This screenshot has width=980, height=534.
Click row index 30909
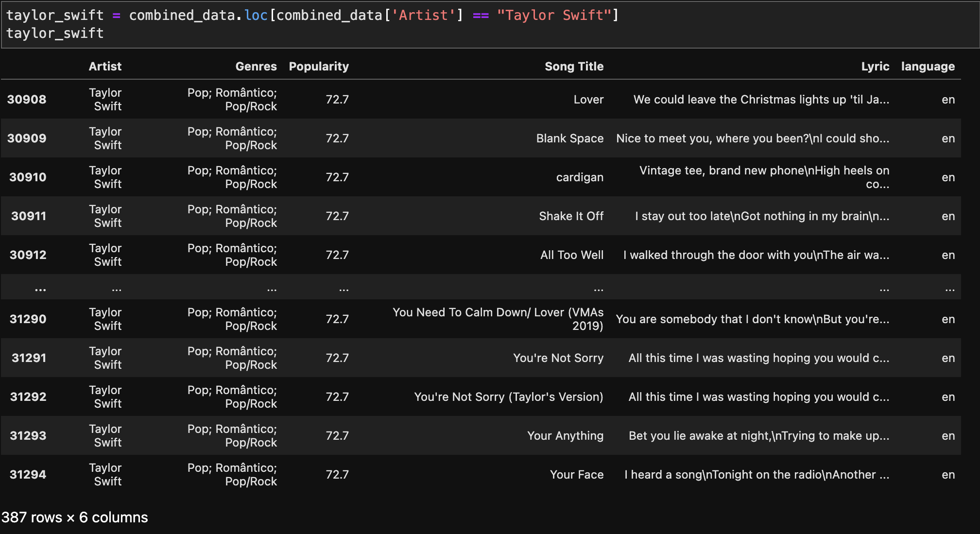pyautogui.click(x=27, y=138)
